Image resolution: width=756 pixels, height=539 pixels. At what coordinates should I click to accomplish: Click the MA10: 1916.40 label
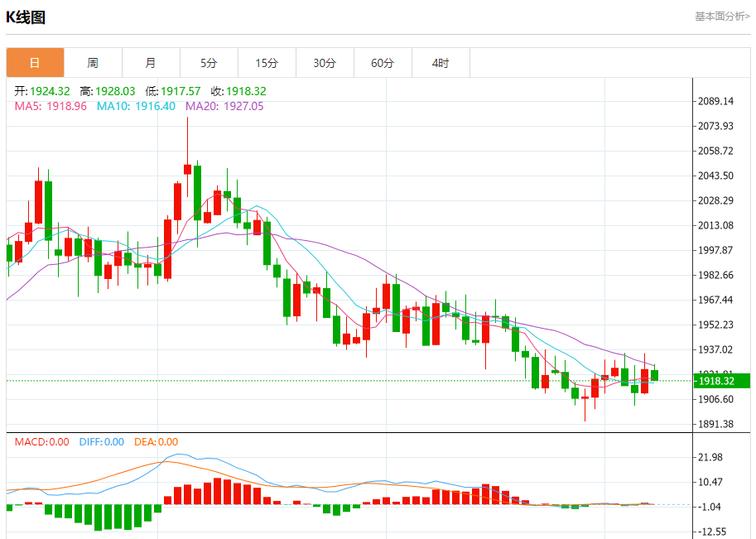pos(136,106)
